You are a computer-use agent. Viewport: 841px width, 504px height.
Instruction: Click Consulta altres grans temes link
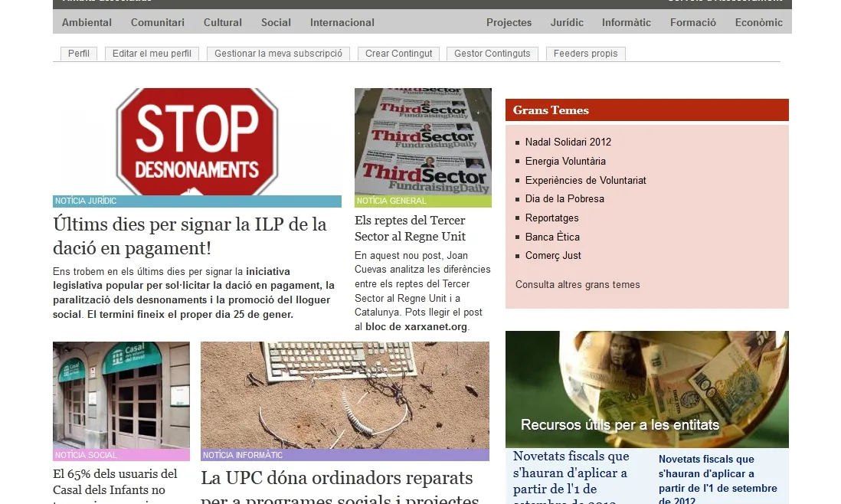[578, 285]
